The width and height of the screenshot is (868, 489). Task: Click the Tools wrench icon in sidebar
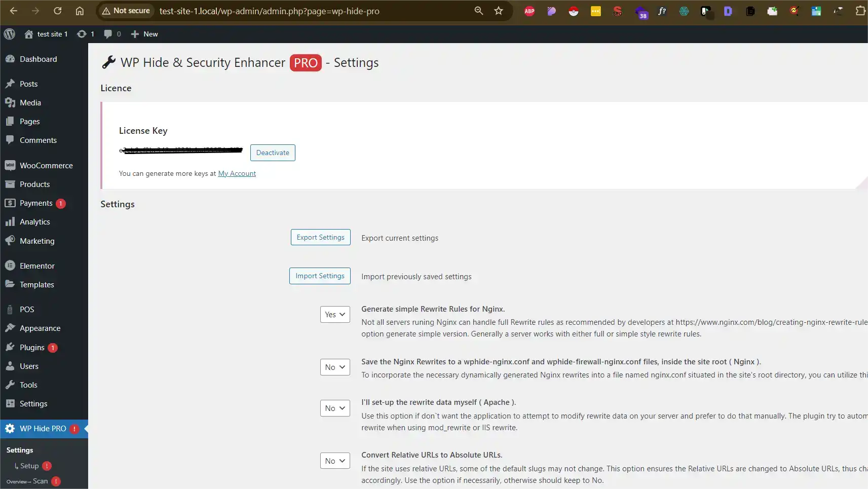point(10,385)
